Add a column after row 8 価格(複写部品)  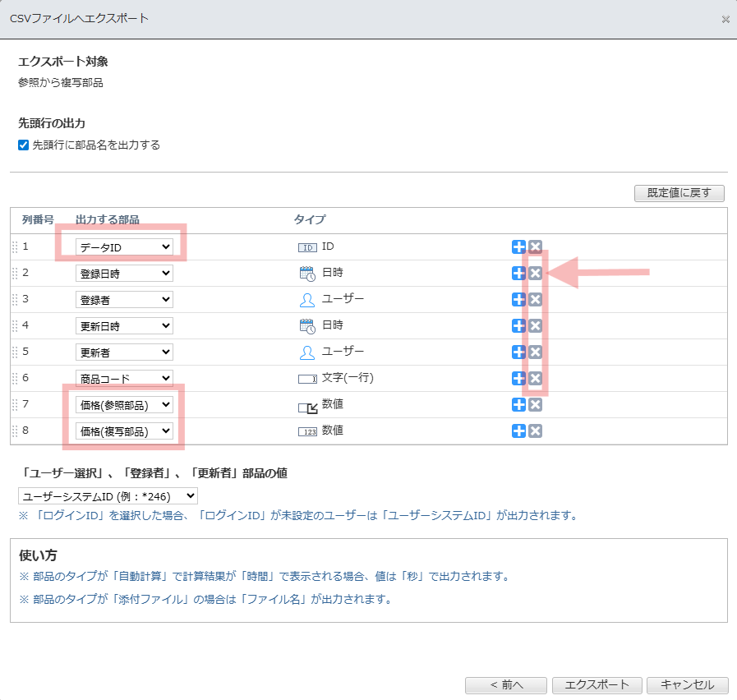point(518,431)
